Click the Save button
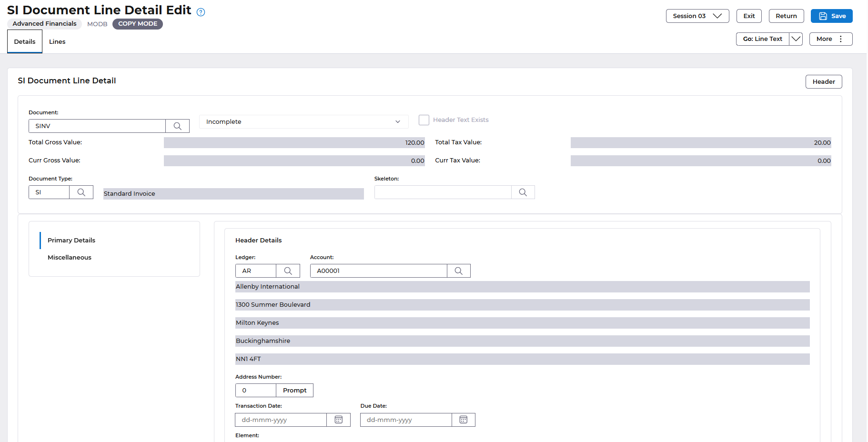This screenshot has width=868, height=442. (x=831, y=16)
